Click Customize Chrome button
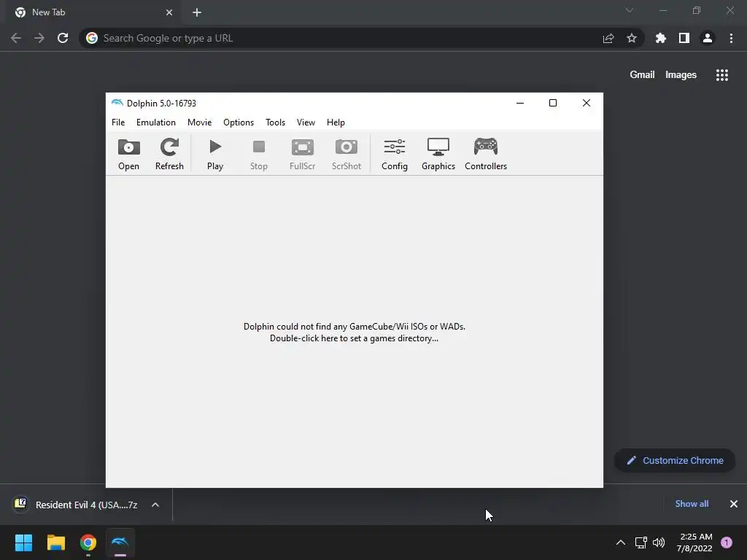The width and height of the screenshot is (747, 560). [675, 461]
